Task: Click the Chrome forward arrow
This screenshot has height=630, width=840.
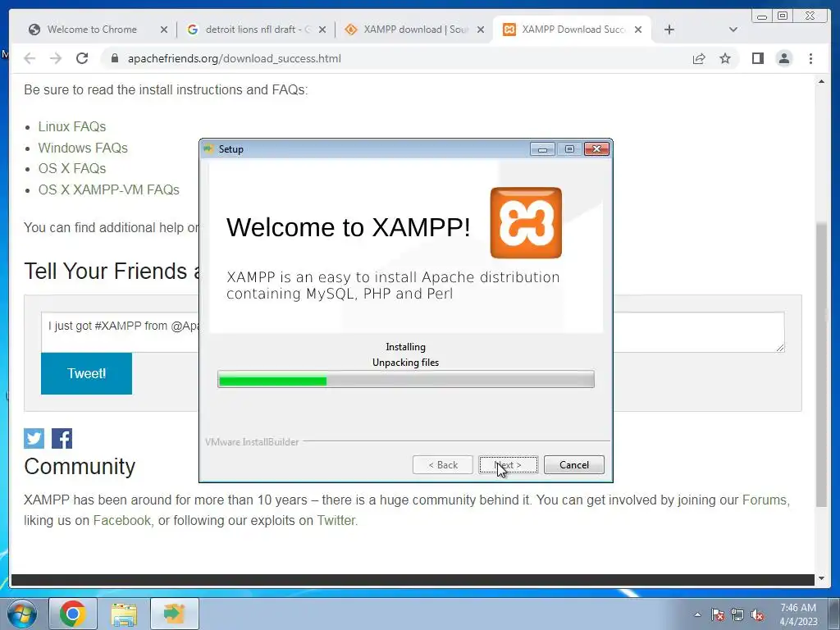Action: click(56, 58)
